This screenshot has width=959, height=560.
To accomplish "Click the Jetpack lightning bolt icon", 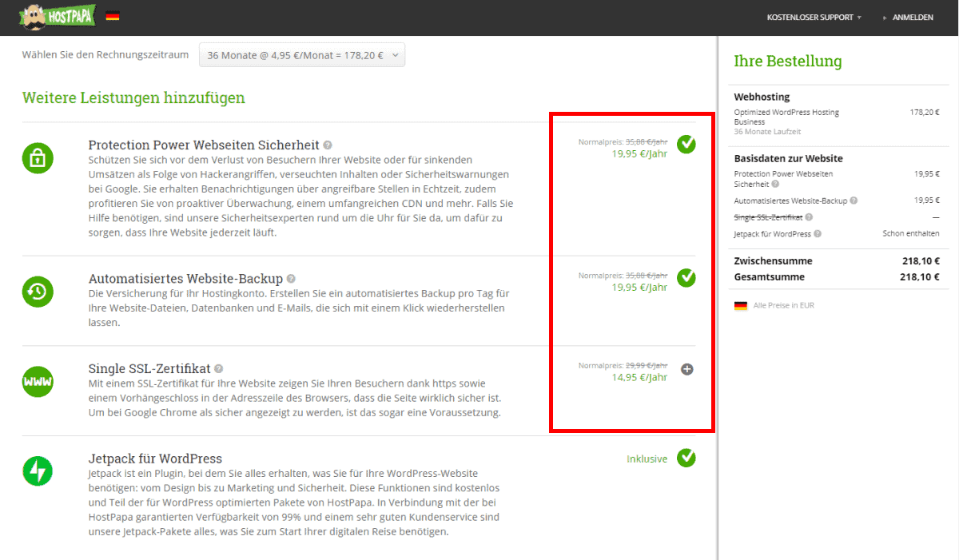I will 38,472.
